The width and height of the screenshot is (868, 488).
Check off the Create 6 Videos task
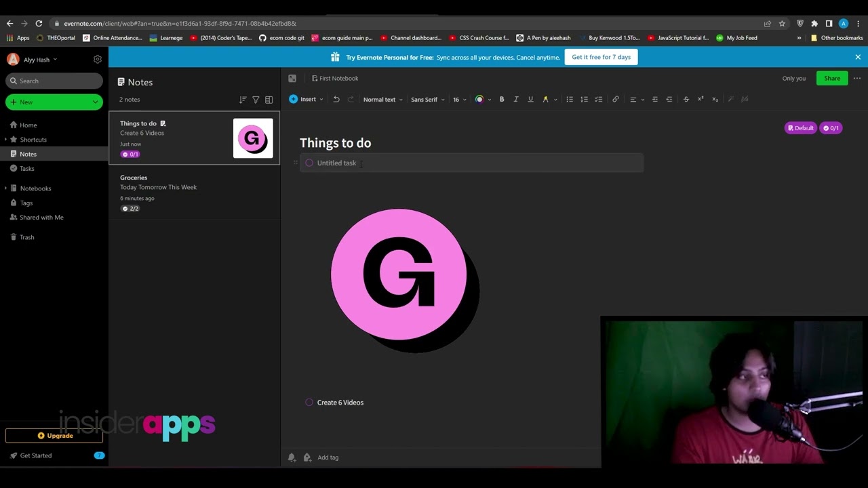click(309, 403)
